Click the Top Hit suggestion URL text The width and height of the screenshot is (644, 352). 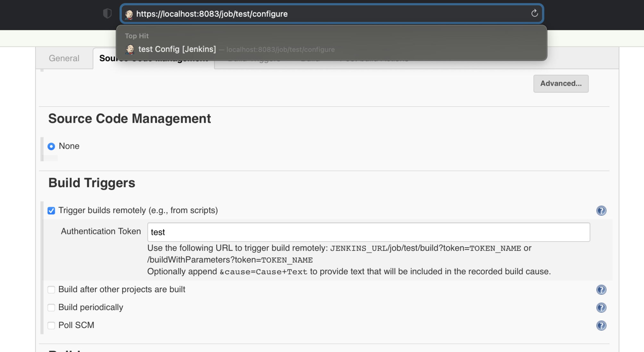click(x=280, y=50)
